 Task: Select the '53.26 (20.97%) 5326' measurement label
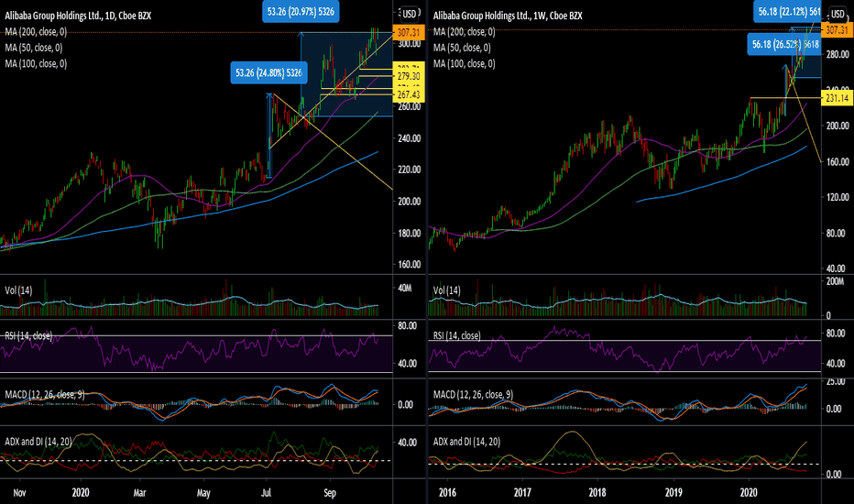pos(301,11)
